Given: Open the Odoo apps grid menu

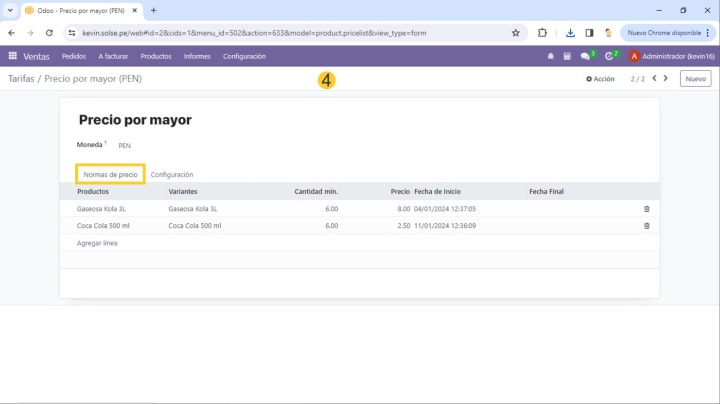Looking at the screenshot, I should click(x=13, y=56).
